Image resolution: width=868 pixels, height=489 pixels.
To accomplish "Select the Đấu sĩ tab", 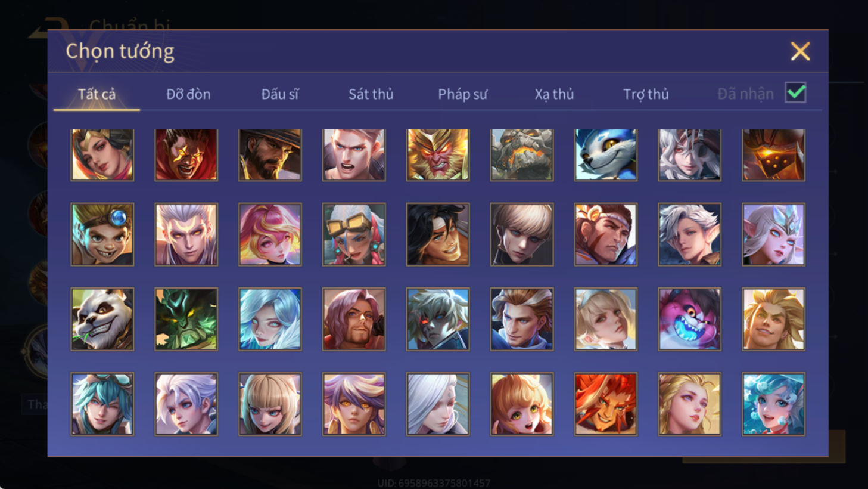I will [280, 94].
